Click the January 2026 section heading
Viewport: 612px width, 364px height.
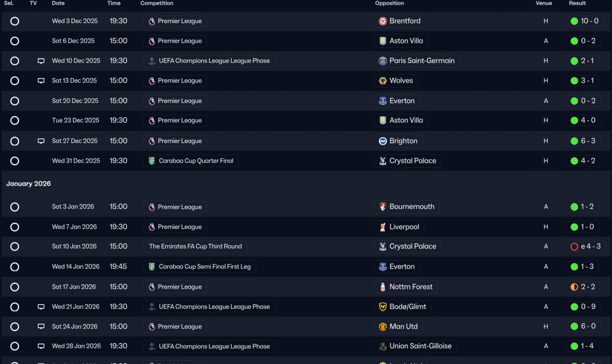pos(29,184)
